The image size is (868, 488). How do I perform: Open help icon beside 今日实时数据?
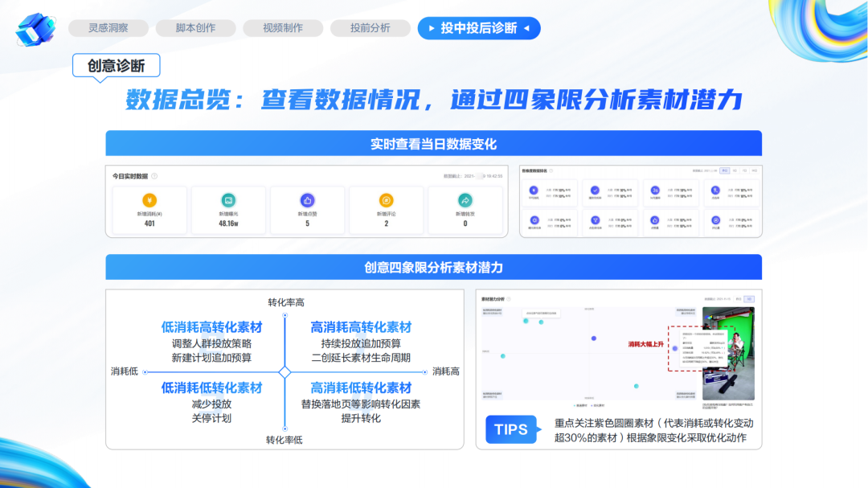[x=154, y=176]
